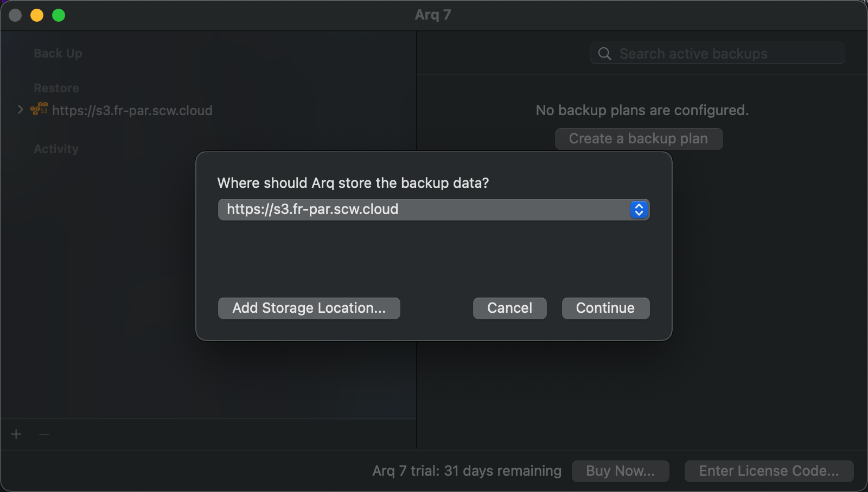
Task: Open the Enter License Code dialog
Action: tap(769, 471)
